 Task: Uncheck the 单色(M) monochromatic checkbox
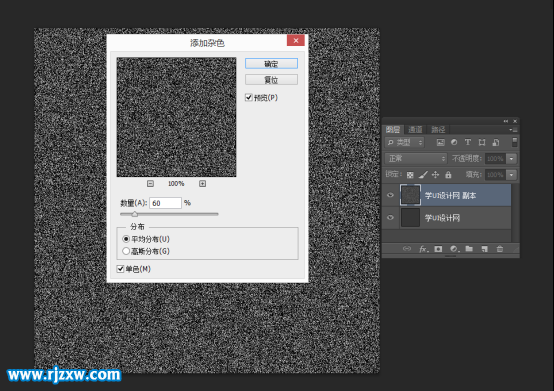[x=120, y=269]
